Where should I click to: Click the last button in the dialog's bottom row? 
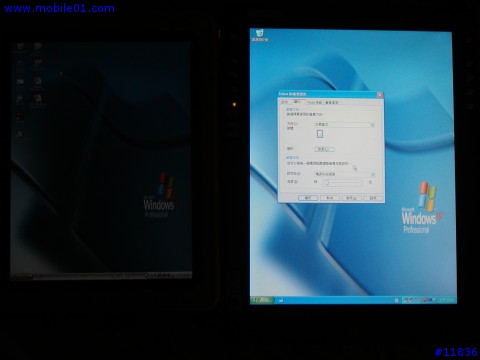[x=373, y=198]
